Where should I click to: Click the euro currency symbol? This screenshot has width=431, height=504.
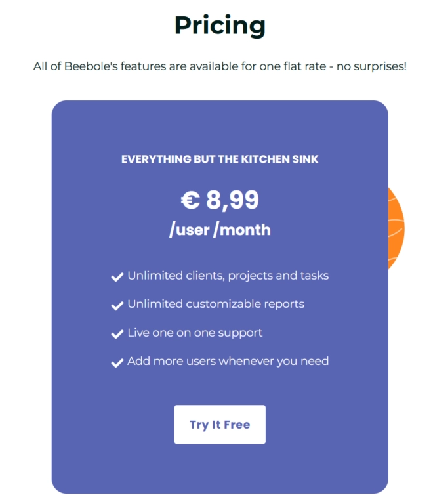pyautogui.click(x=190, y=200)
